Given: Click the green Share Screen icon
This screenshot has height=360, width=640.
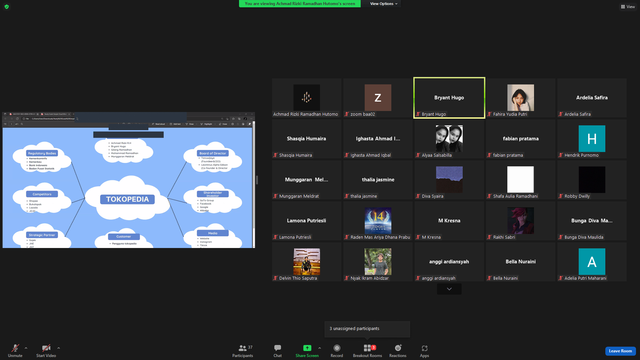Looking at the screenshot, I should pyautogui.click(x=307, y=348).
